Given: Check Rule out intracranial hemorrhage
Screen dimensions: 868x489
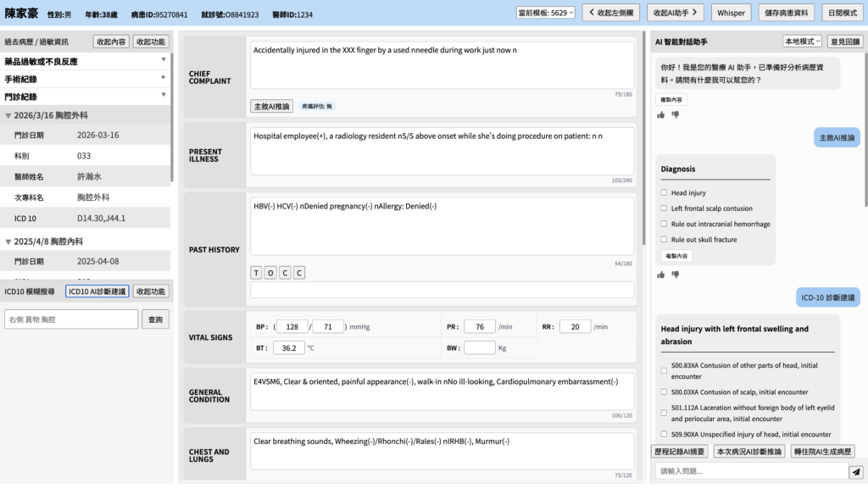Looking at the screenshot, I should click(664, 224).
